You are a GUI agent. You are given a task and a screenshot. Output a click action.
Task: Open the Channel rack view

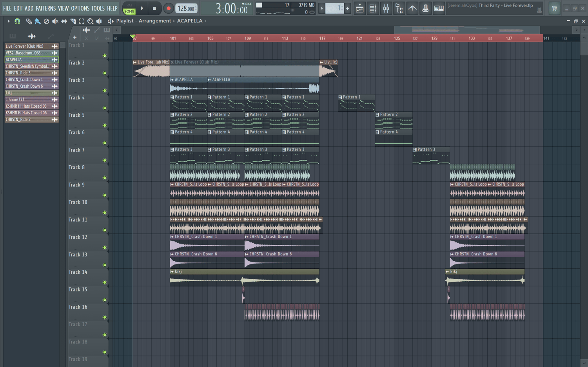[x=373, y=8]
